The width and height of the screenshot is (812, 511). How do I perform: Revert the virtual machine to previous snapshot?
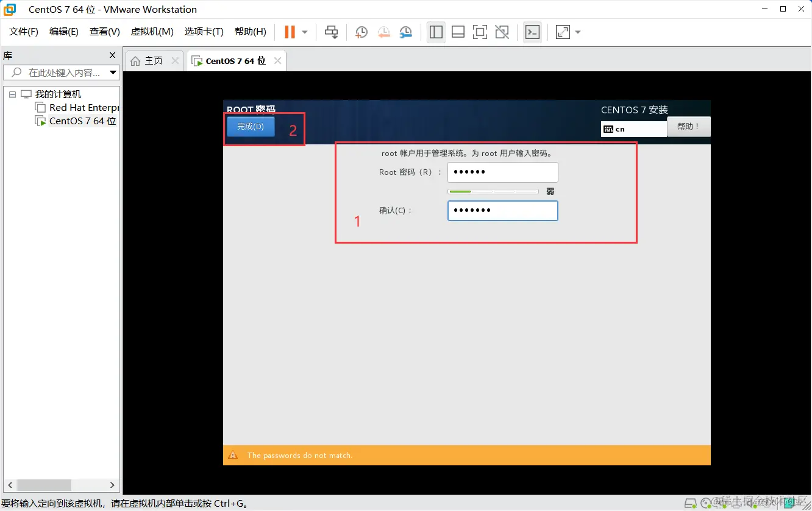click(383, 32)
